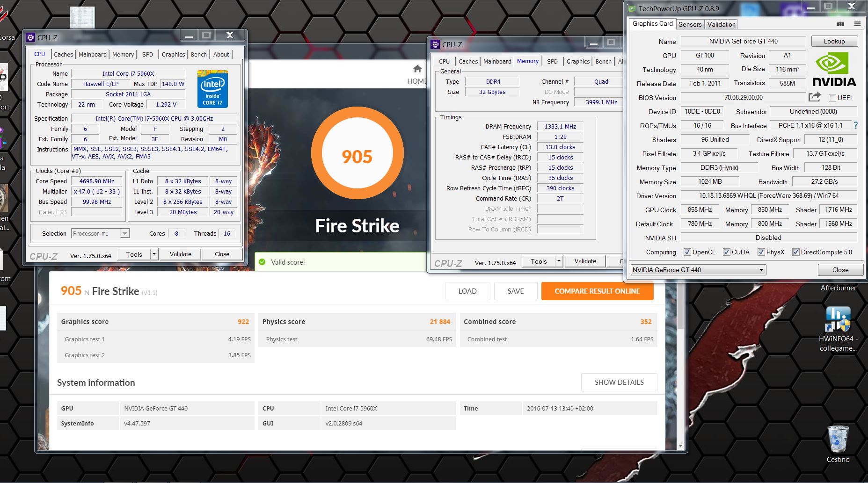Click Validate in CPU-Z Memory window
868x483 pixels.
(x=585, y=261)
